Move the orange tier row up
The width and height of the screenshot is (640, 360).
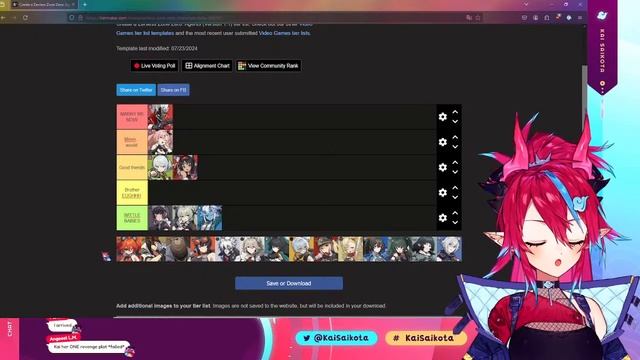(x=455, y=138)
